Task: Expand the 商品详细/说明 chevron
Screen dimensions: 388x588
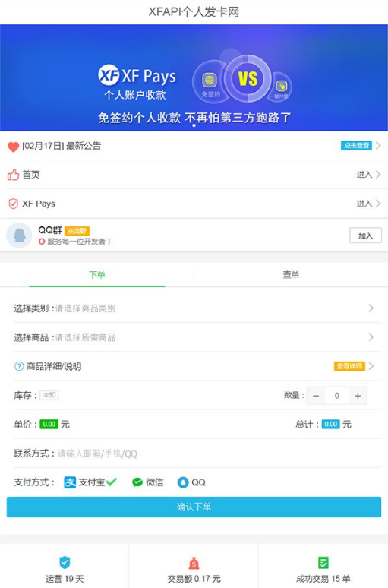Action: (x=371, y=366)
